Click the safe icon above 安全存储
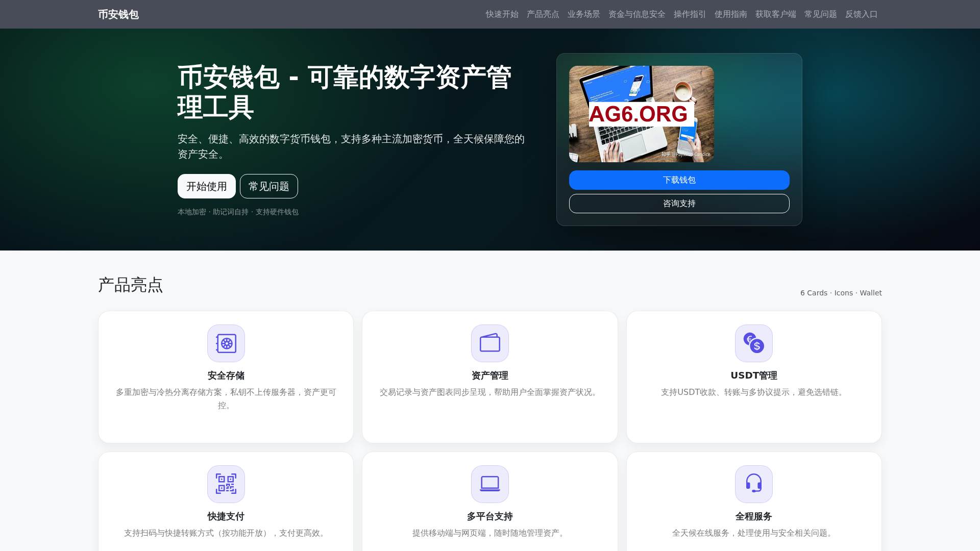980x551 pixels. tap(226, 343)
